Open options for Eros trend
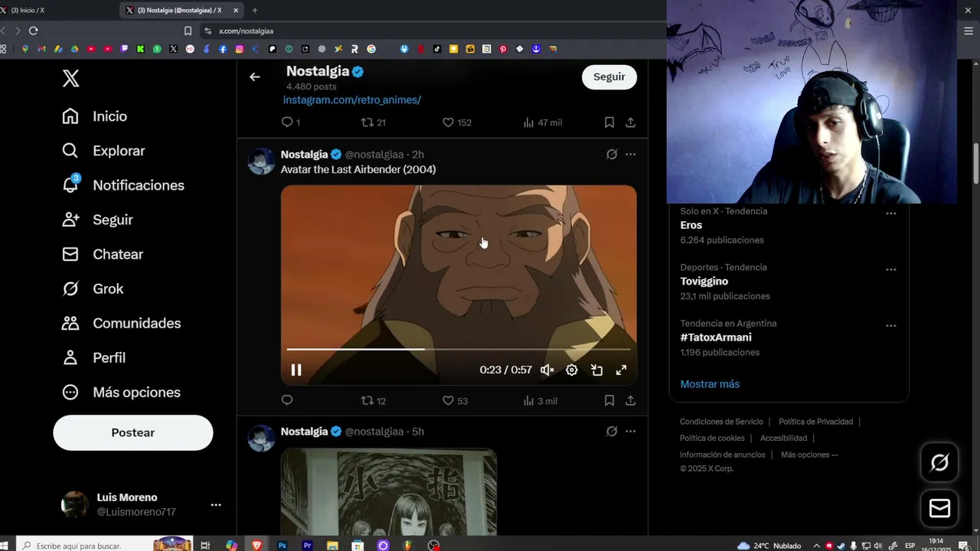Screen dimensions: 980x551 (x=891, y=214)
